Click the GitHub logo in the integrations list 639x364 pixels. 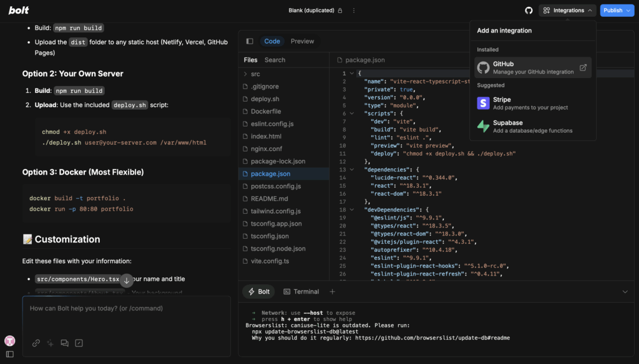484,67
